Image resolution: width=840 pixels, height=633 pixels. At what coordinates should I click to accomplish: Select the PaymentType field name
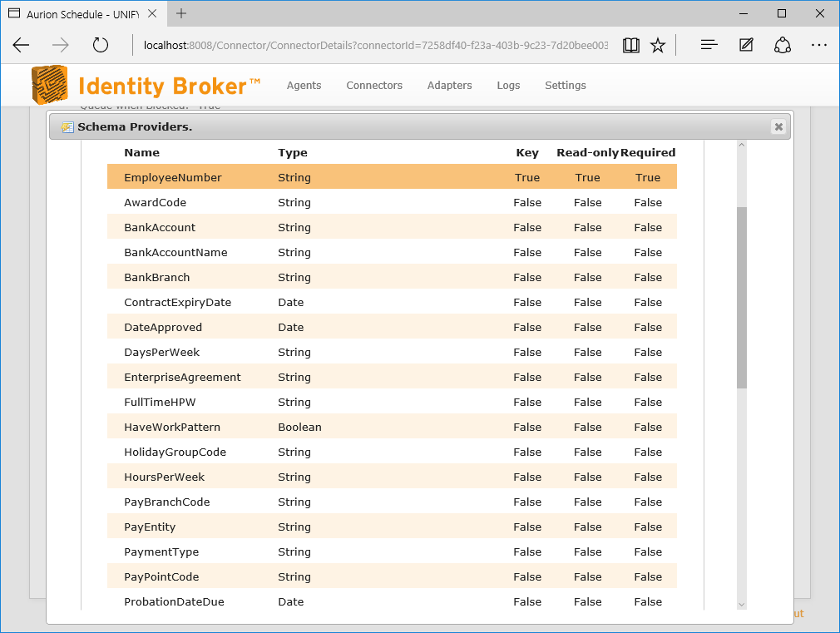pyautogui.click(x=161, y=552)
